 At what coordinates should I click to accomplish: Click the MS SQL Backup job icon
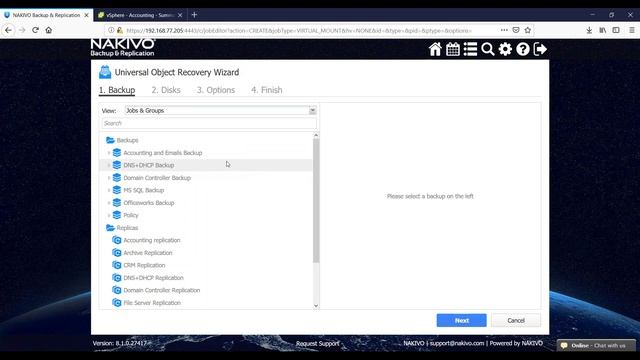pyautogui.click(x=117, y=190)
